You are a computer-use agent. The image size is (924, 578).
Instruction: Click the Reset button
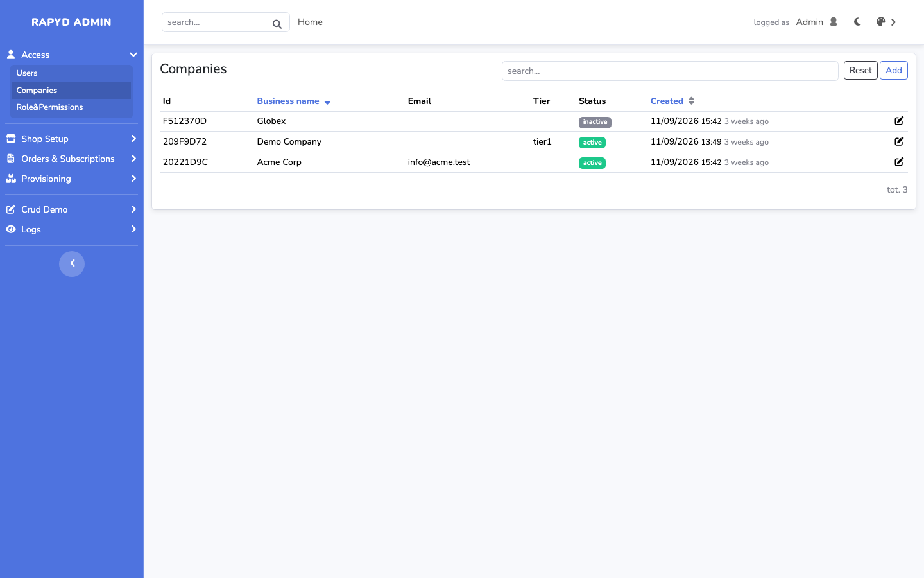[860, 71]
